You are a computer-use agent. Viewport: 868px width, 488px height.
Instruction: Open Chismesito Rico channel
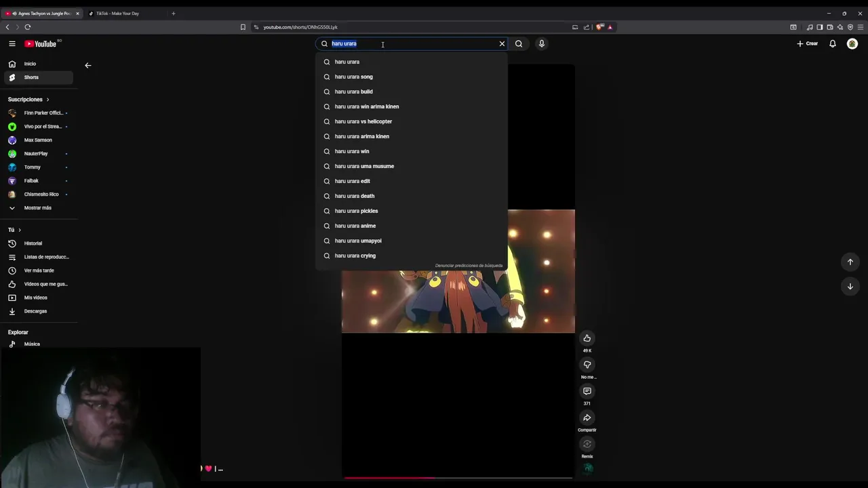point(39,195)
